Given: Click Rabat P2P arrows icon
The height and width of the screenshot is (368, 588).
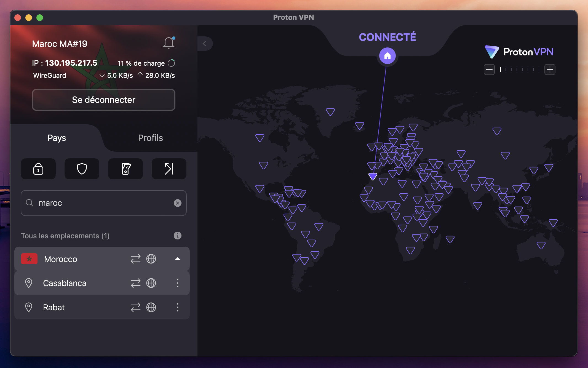Looking at the screenshot, I should [135, 307].
